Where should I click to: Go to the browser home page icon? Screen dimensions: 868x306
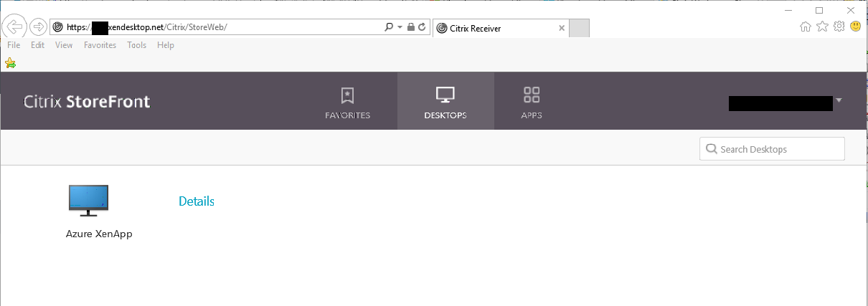[806, 27]
